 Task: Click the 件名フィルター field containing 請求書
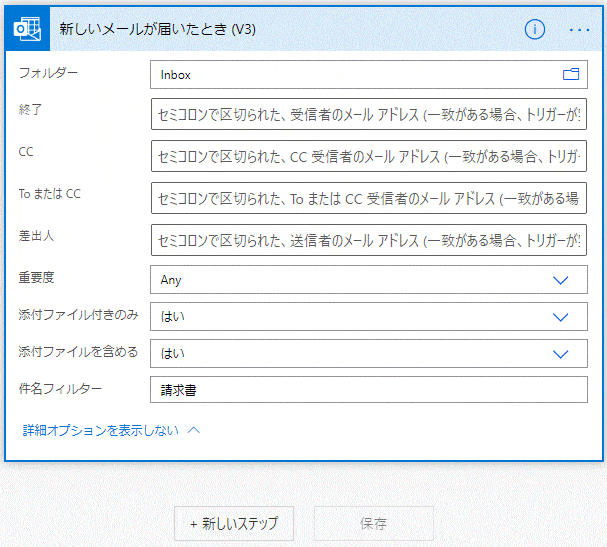[x=368, y=390]
